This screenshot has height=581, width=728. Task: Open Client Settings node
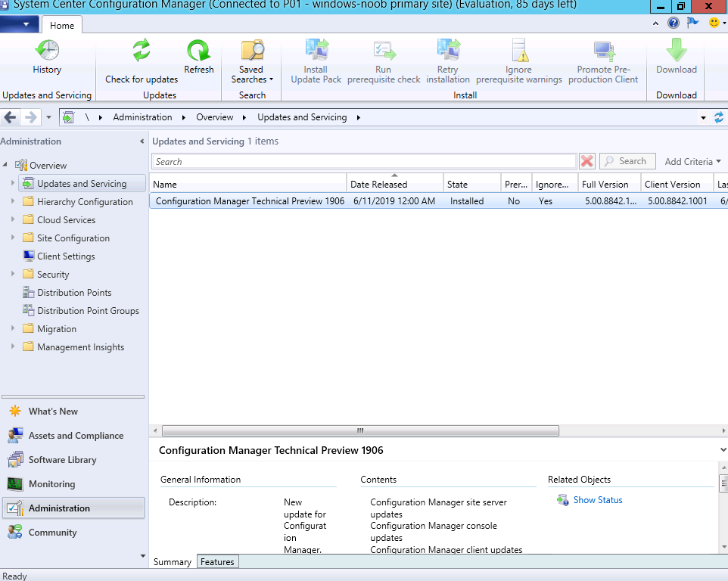pyautogui.click(x=66, y=256)
